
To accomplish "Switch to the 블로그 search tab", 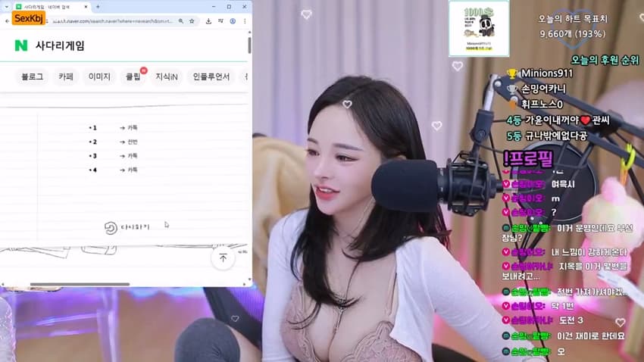I will [x=32, y=76].
